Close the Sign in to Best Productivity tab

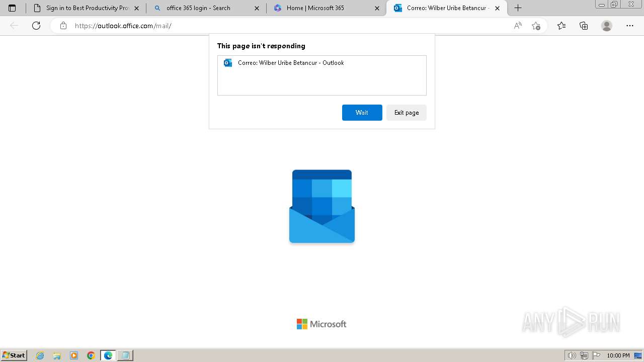pos(137,8)
